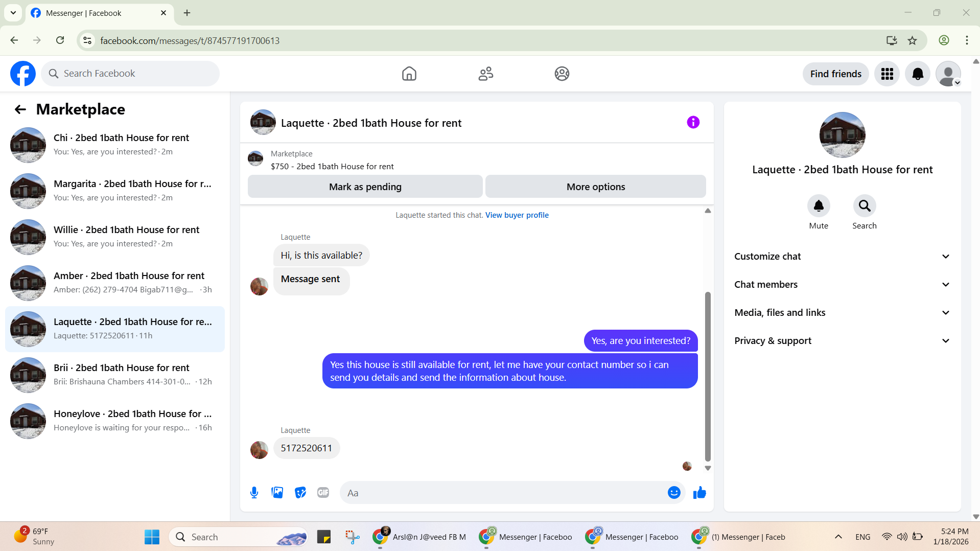Expand Customize chat section
980x551 pixels.
pyautogui.click(x=842, y=257)
